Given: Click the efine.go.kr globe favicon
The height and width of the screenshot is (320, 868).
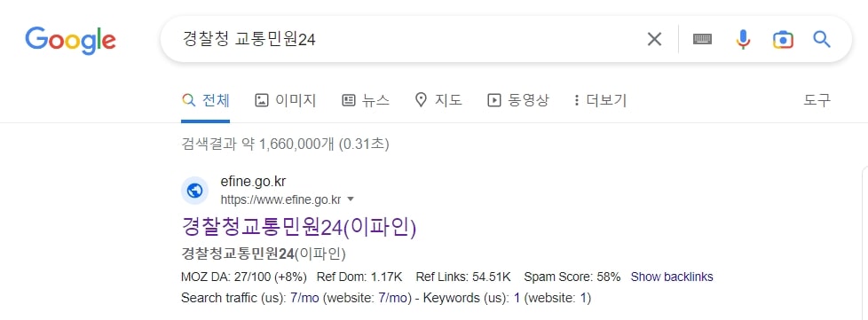Looking at the screenshot, I should pyautogui.click(x=195, y=191).
